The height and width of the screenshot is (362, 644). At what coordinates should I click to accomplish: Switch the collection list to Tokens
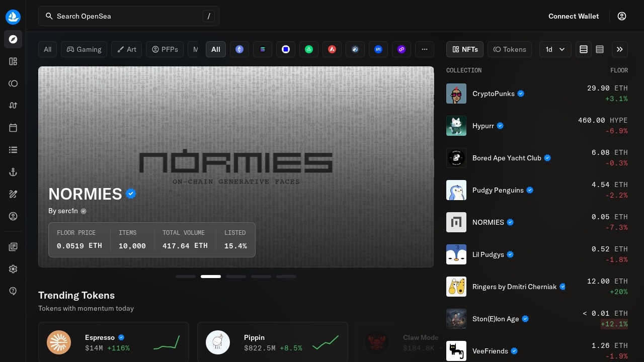(510, 49)
